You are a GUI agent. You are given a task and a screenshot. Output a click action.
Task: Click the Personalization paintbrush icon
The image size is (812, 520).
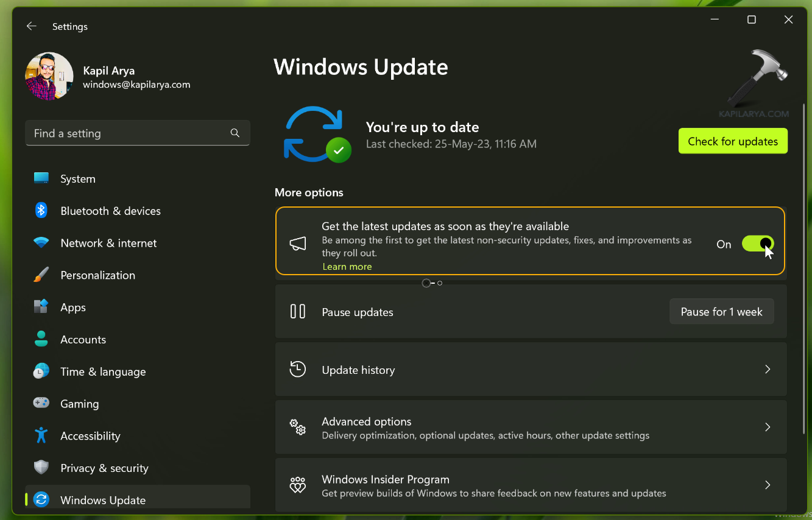coord(41,275)
